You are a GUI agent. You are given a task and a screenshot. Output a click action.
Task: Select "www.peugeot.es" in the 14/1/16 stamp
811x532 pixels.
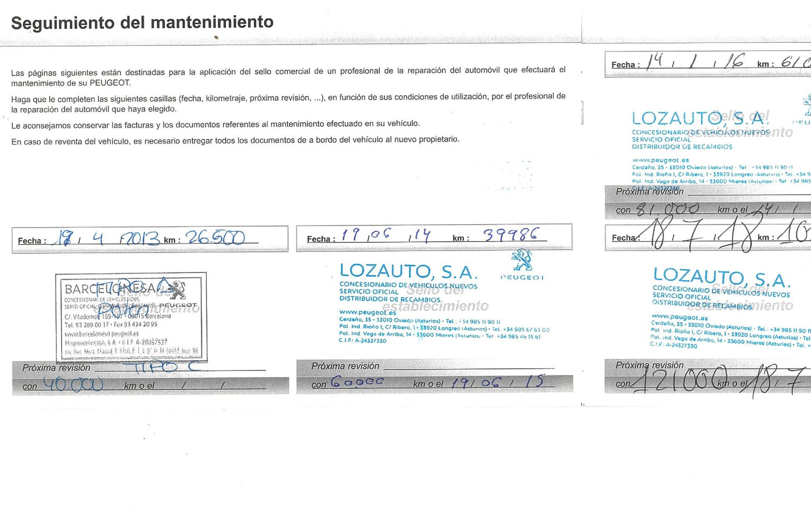click(x=661, y=160)
